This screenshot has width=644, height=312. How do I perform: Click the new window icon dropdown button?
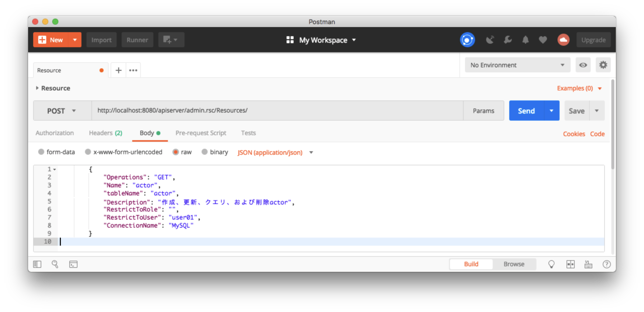point(171,40)
